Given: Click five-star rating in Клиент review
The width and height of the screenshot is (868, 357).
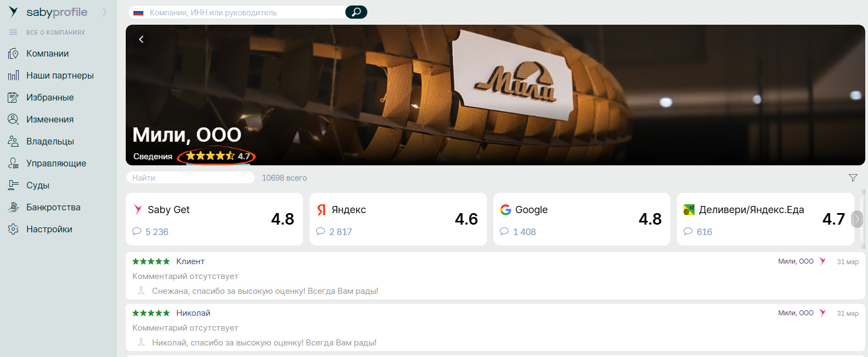Looking at the screenshot, I should pos(151,261).
